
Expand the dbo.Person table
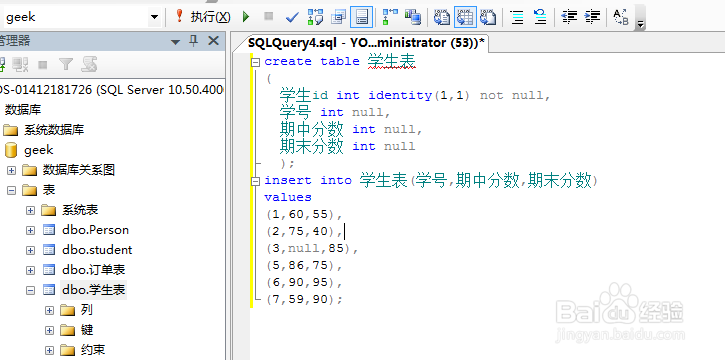click(x=31, y=230)
